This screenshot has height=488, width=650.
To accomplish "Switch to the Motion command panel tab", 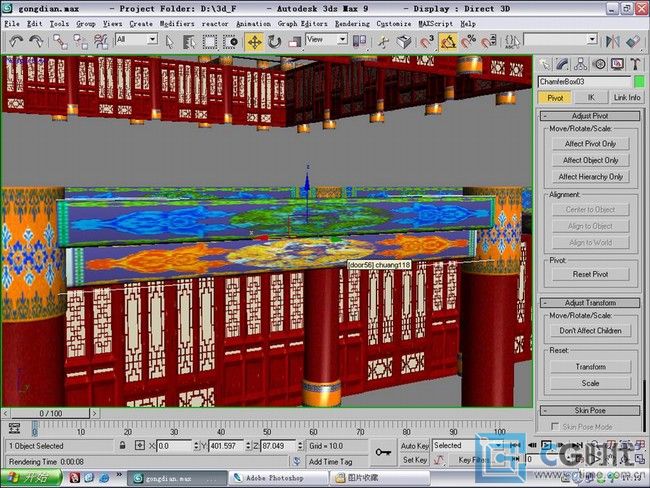I will click(x=599, y=64).
